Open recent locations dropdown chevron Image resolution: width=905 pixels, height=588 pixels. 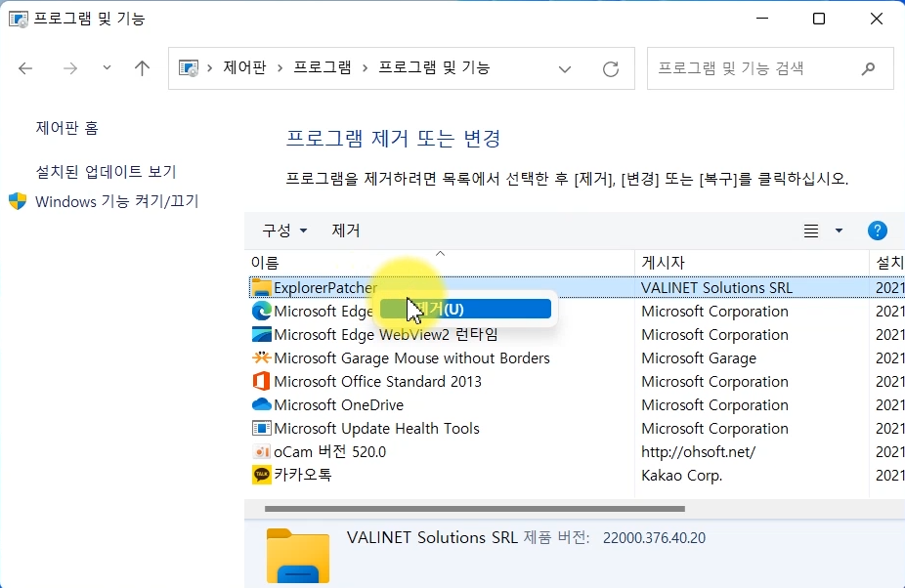[107, 67]
